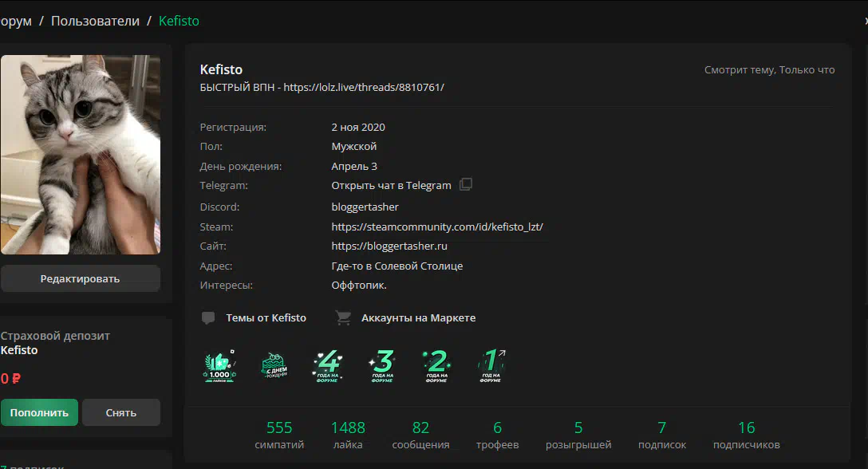Image resolution: width=868 pixels, height=469 pixels.
Task: Open Аккаунты на Маркете link
Action: click(x=419, y=317)
